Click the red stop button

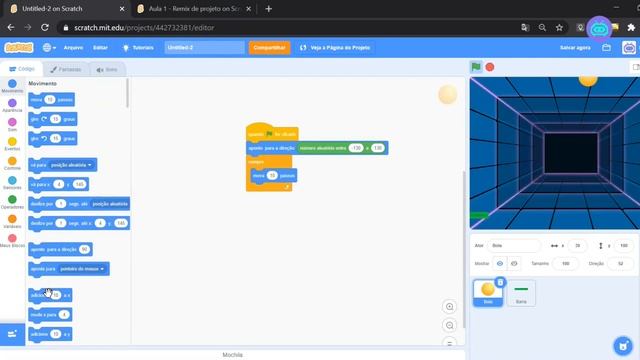point(490,67)
